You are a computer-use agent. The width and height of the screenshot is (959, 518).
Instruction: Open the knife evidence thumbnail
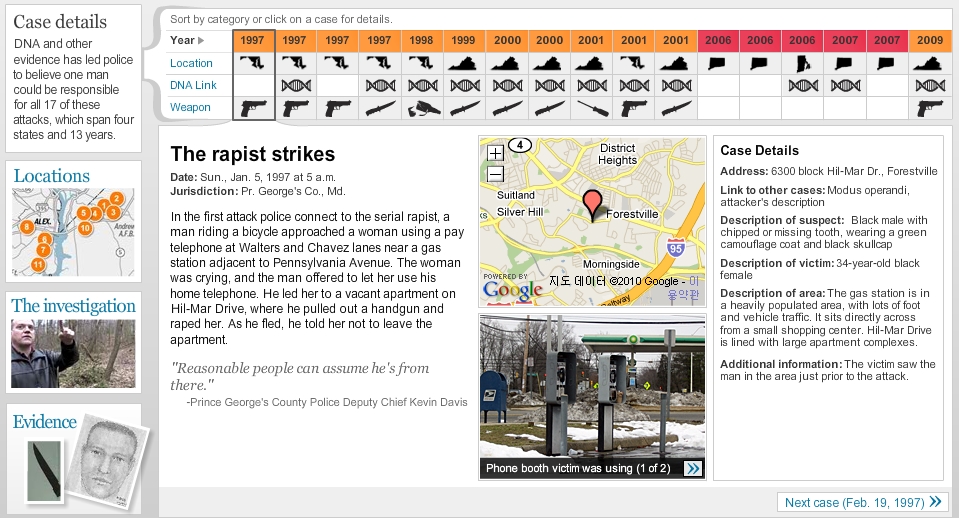point(45,471)
